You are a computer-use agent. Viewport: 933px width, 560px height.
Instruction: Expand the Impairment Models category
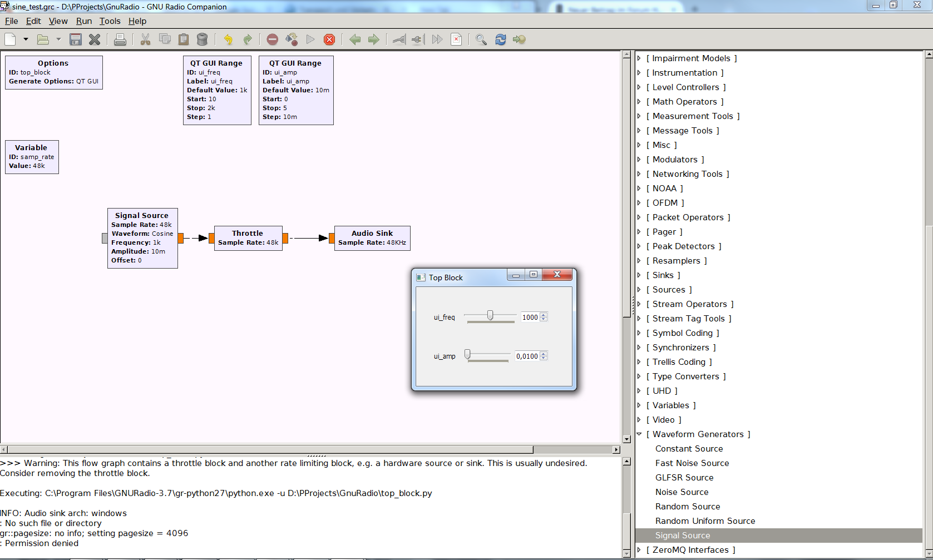tap(639, 58)
